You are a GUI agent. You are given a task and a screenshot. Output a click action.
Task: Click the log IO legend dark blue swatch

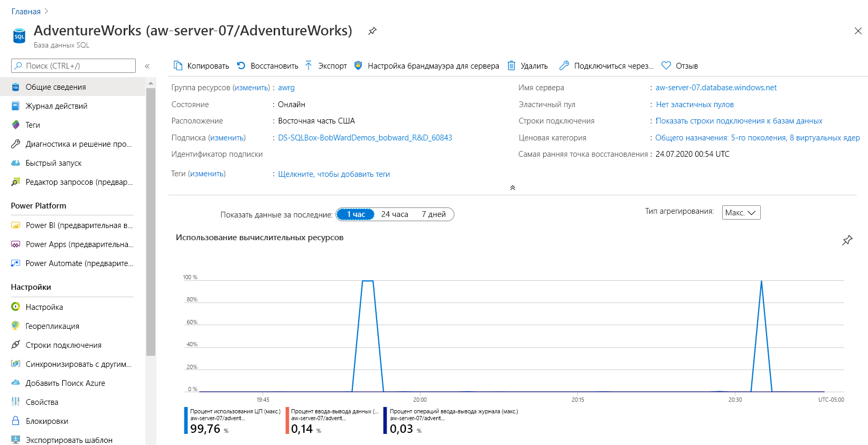pyautogui.click(x=385, y=420)
